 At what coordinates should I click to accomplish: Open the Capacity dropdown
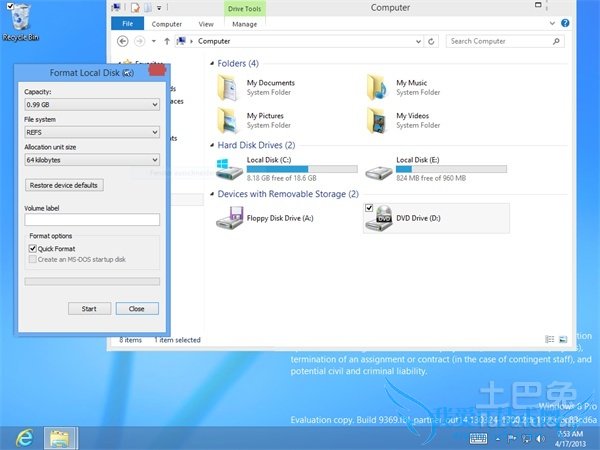point(92,104)
